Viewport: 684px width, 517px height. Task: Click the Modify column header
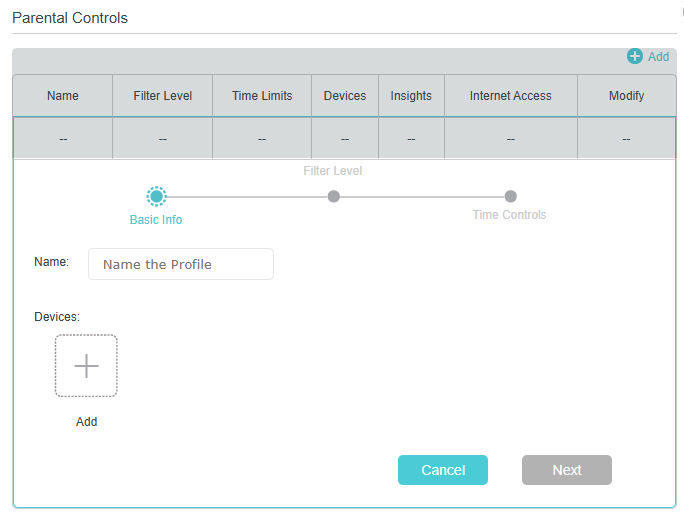626,96
